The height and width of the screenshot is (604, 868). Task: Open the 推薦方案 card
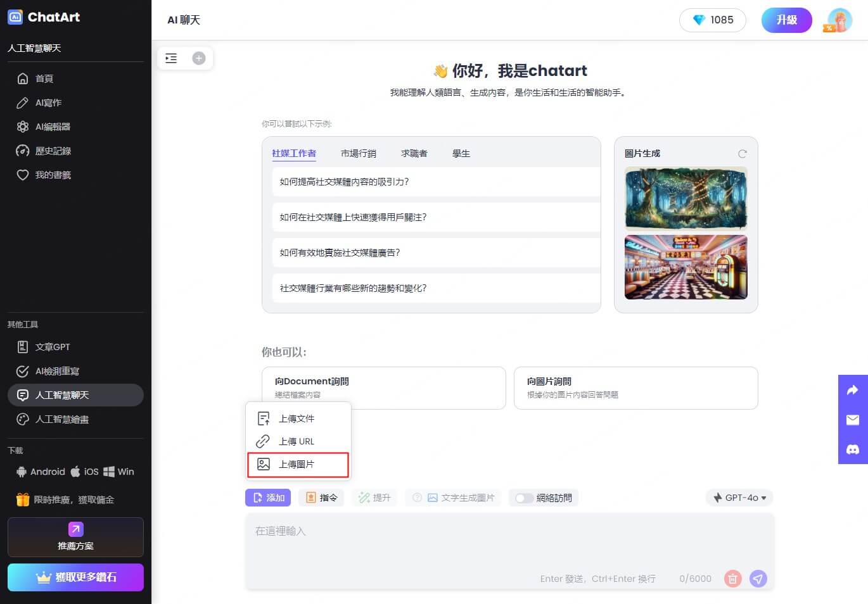pos(75,537)
